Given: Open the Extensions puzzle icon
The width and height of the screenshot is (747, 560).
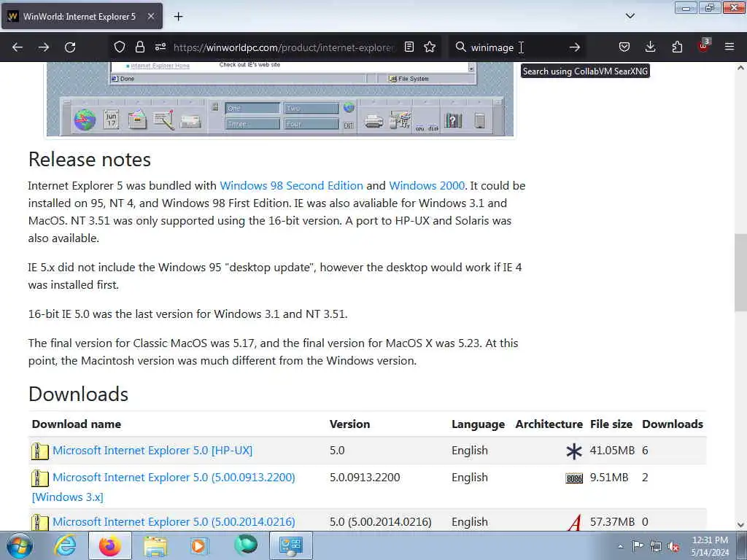Looking at the screenshot, I should pyautogui.click(x=677, y=47).
